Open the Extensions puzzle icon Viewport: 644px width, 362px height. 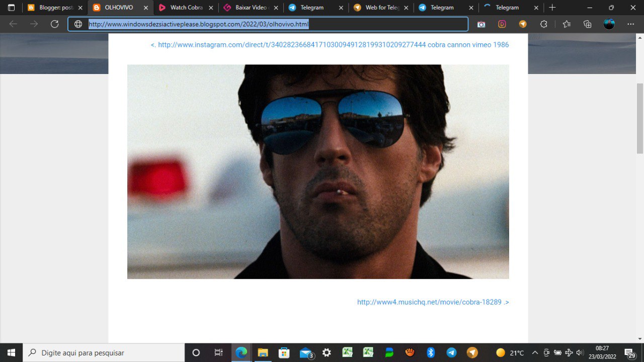(x=544, y=24)
